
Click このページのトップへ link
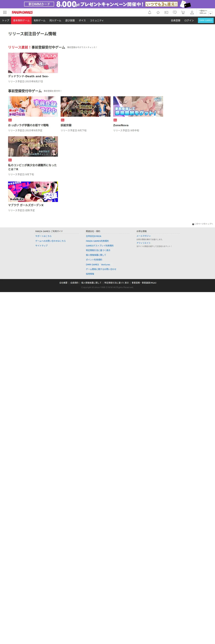[203, 224]
